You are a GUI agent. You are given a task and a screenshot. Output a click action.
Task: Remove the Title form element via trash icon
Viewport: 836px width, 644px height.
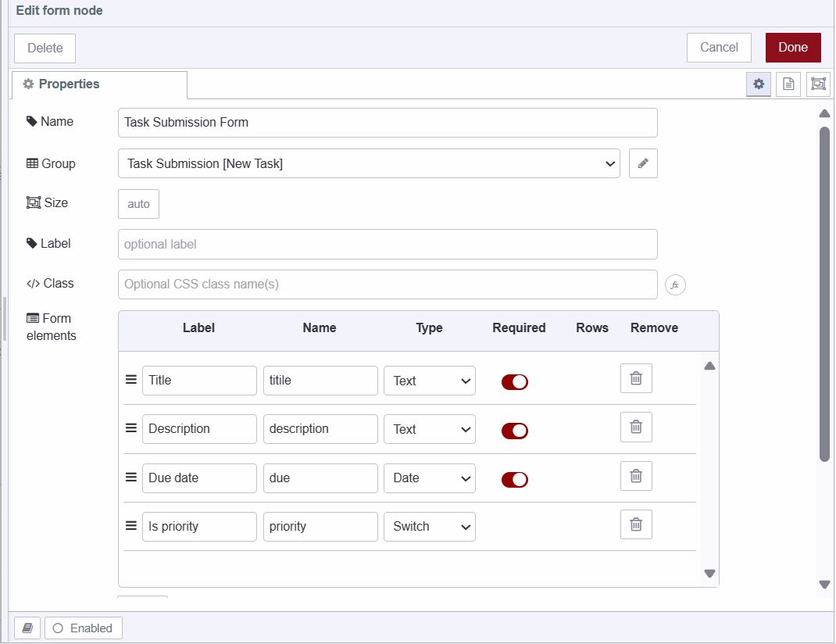coord(635,378)
